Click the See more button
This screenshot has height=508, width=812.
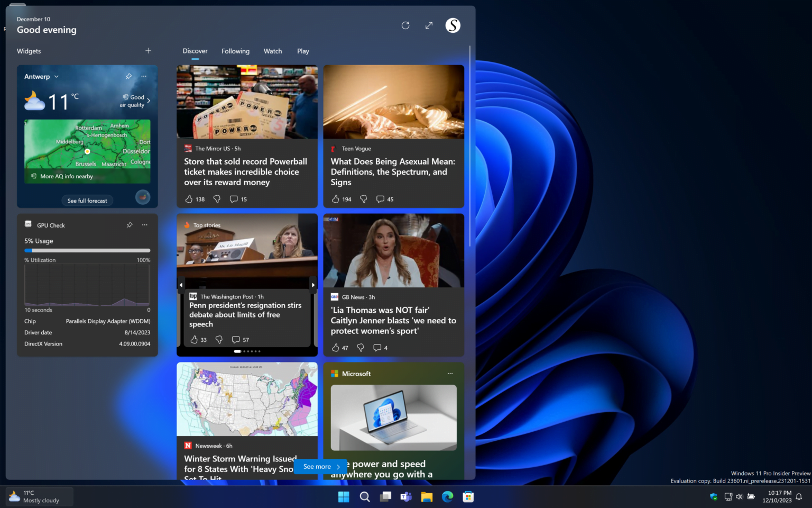tap(320, 466)
